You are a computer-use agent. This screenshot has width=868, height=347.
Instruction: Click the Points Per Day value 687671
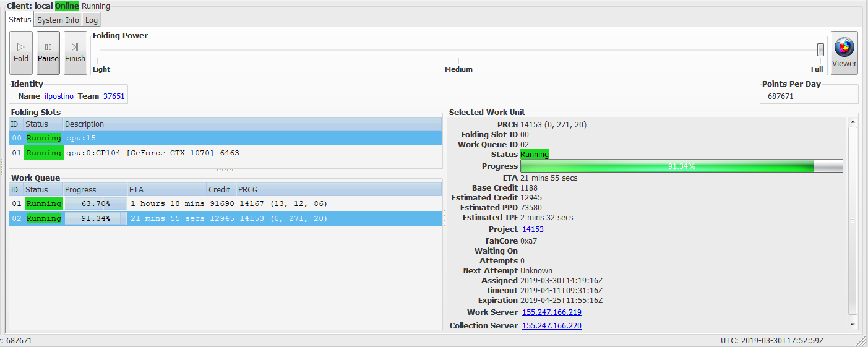pos(780,96)
